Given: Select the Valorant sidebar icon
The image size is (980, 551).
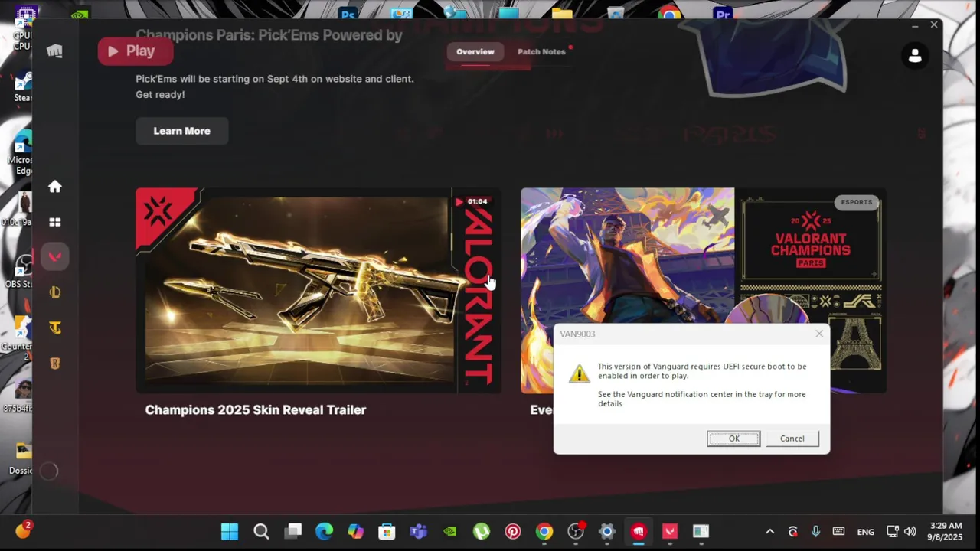Looking at the screenshot, I should coord(54,257).
